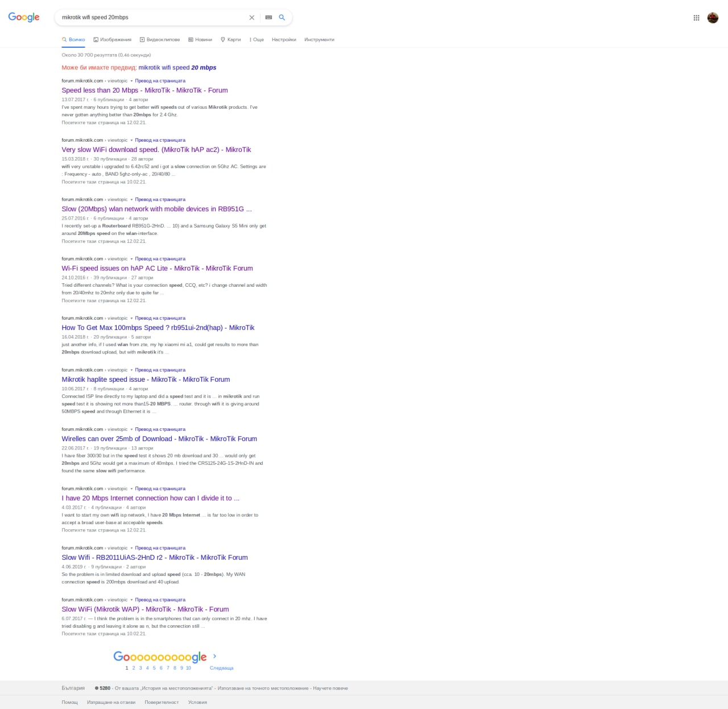Open Изпращане на отзиви footer link
The image size is (728, 709).
[111, 702]
